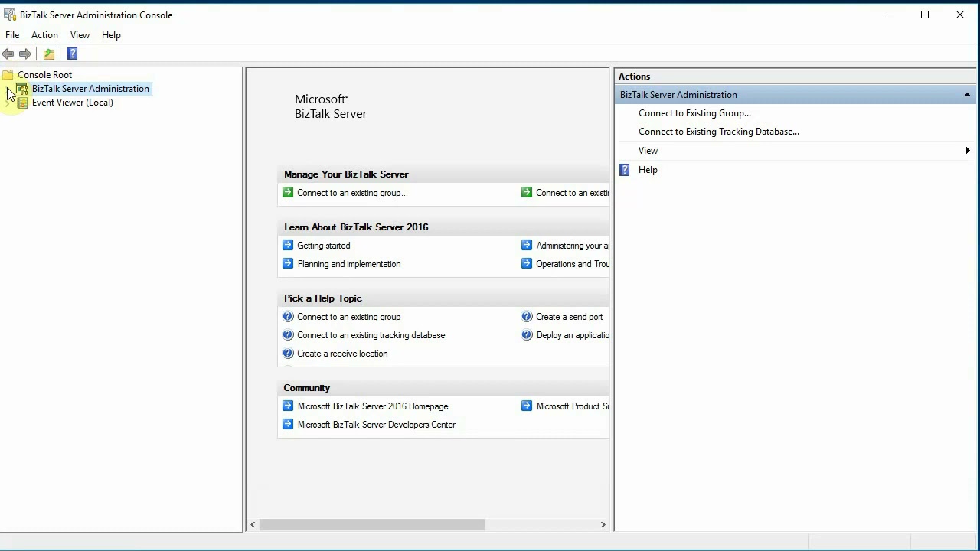Click the question icon beside Connect to an existing group
This screenshot has width=980, height=551.
[288, 317]
